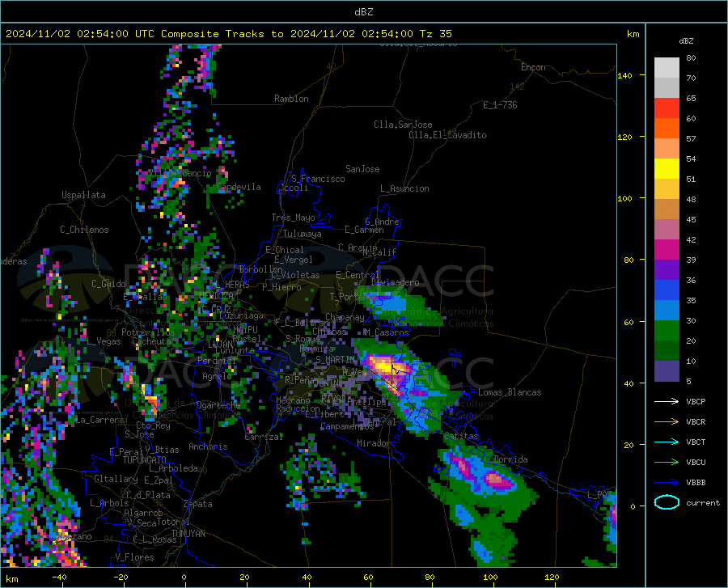
Task: Click the Tres_Mayo label
Action: click(x=293, y=218)
